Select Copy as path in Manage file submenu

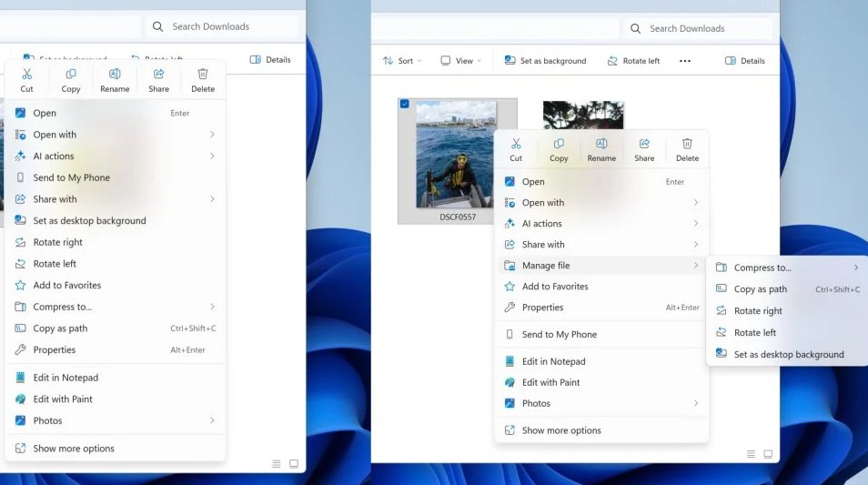click(788, 289)
